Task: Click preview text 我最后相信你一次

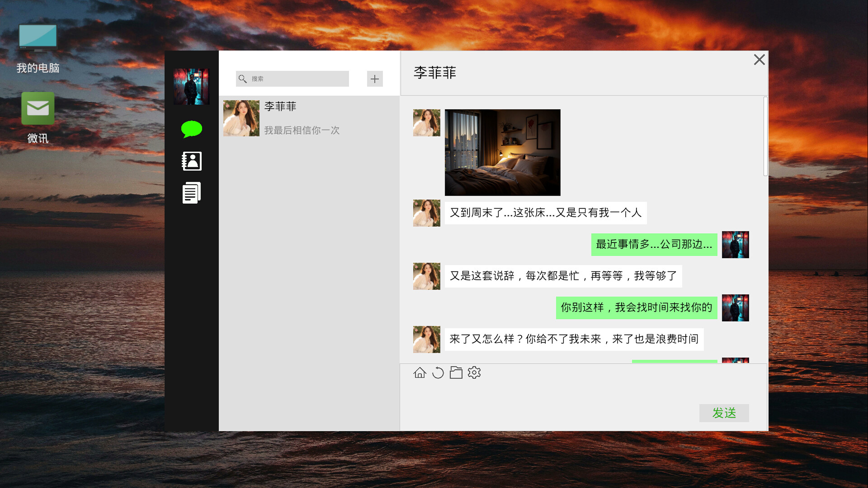Action: [x=302, y=131]
